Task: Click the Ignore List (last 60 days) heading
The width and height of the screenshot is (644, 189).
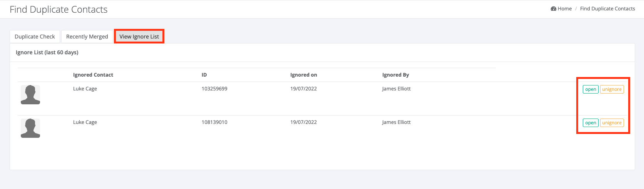Action: (x=47, y=52)
